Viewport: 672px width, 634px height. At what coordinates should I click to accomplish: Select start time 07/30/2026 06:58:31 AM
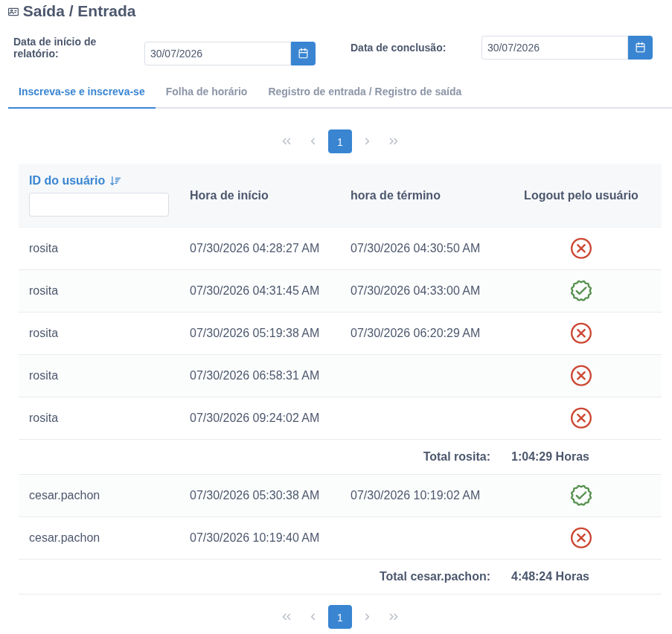(255, 376)
